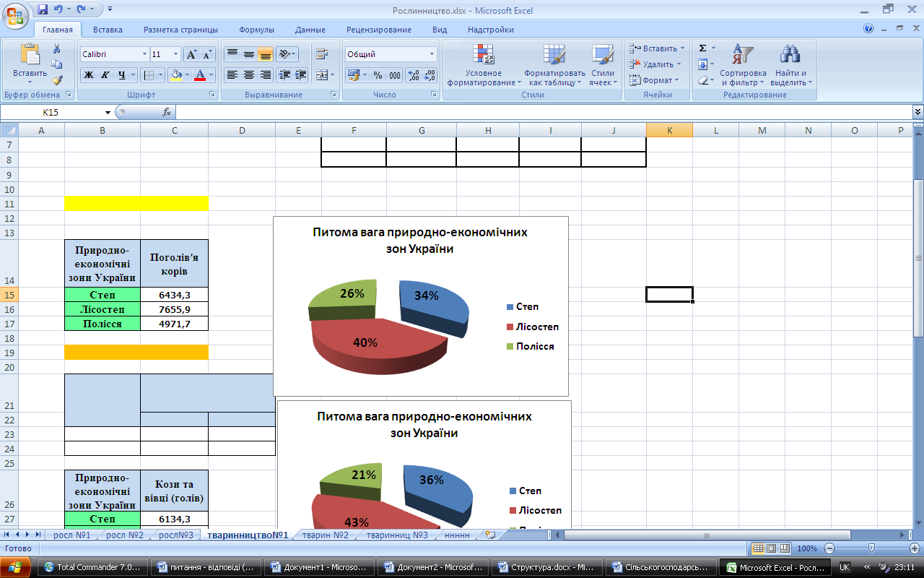Switch to the Формулы tab

(256, 30)
